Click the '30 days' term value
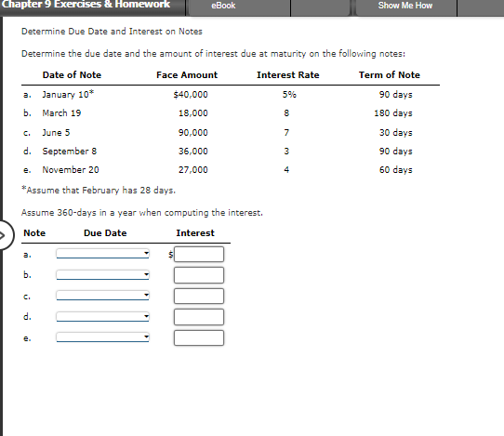The image size is (504, 436). pyautogui.click(x=396, y=132)
